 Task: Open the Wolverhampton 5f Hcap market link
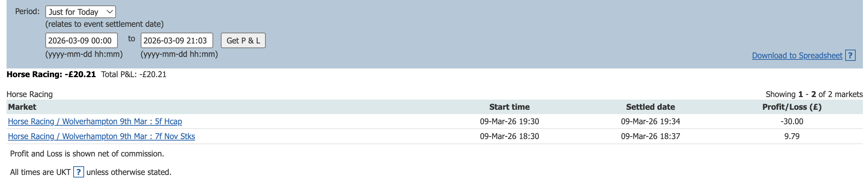[95, 121]
